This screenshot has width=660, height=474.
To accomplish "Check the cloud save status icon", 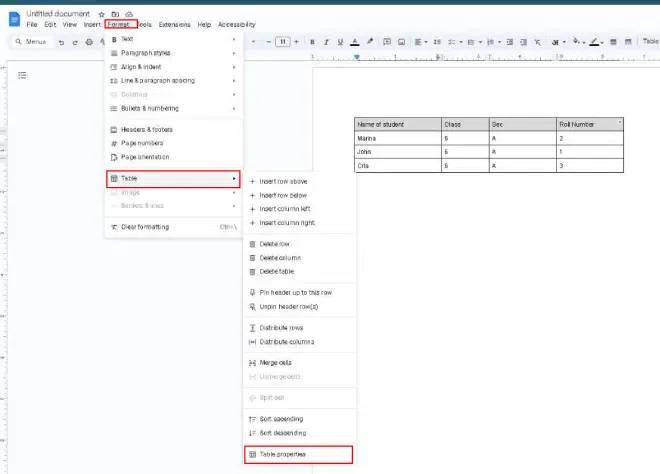I will [129, 14].
